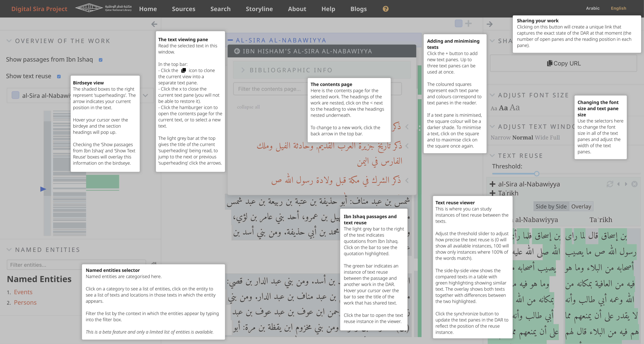This screenshot has height=344, width=644.
Task: Click colour square beside al-Sira al-Nabawiyya selector
Action: tap(15, 95)
